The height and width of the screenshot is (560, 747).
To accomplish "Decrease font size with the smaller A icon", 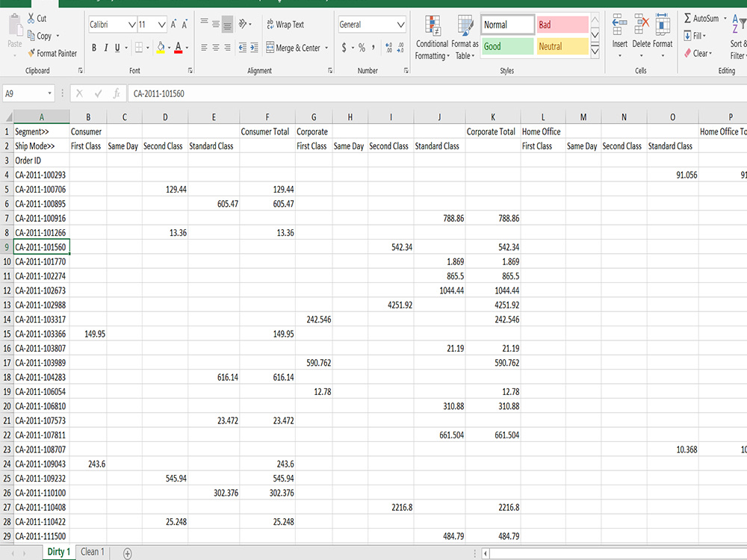I will point(185,25).
